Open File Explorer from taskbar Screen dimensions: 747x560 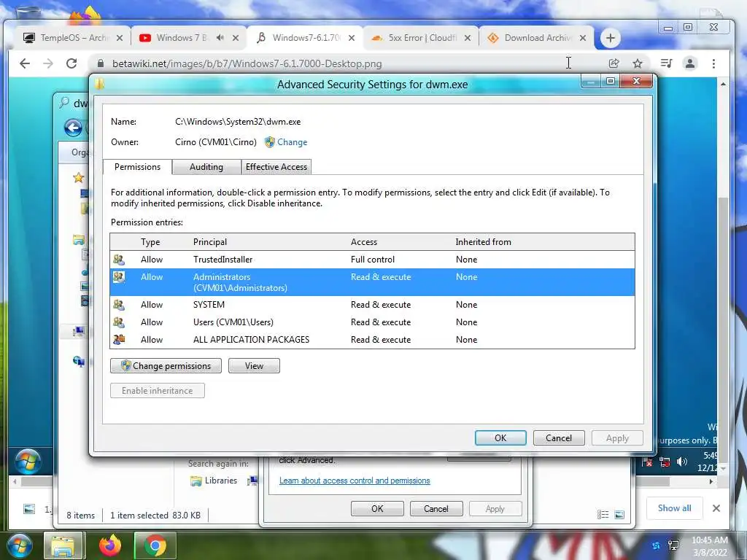coord(63,545)
